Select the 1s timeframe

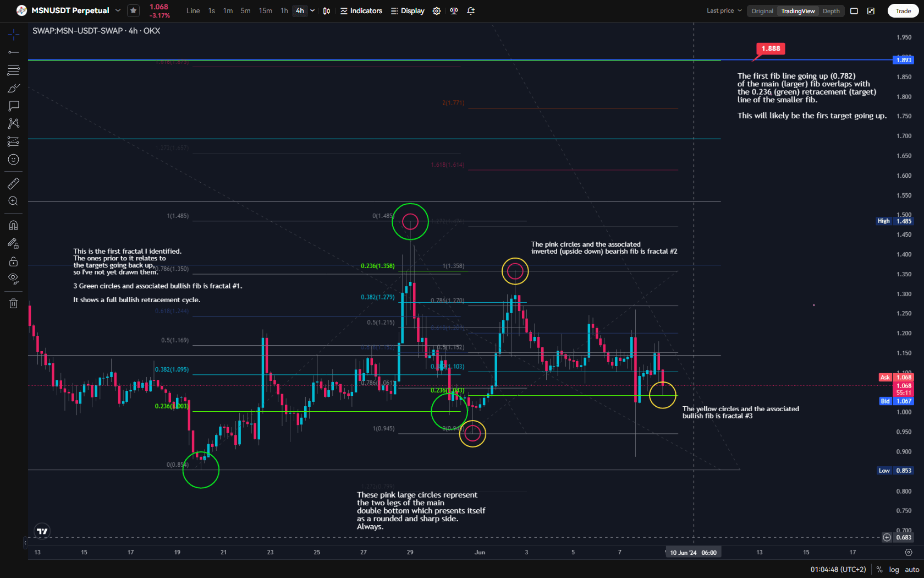pyautogui.click(x=212, y=11)
